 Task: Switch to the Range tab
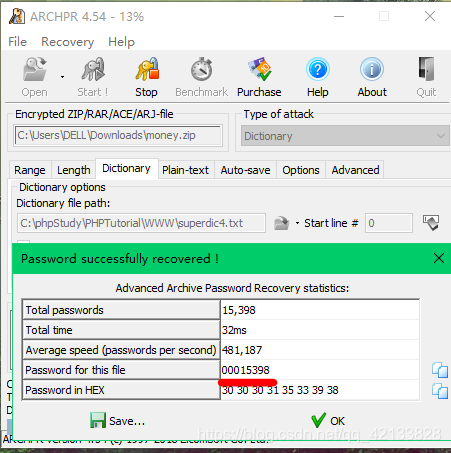click(30, 170)
